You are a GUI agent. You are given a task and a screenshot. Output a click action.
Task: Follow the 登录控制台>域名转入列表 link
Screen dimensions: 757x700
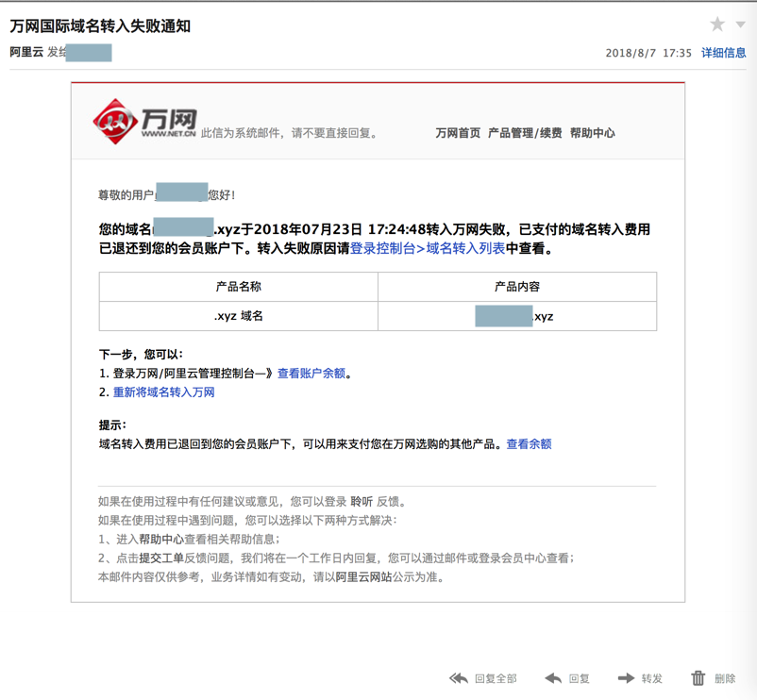428,248
